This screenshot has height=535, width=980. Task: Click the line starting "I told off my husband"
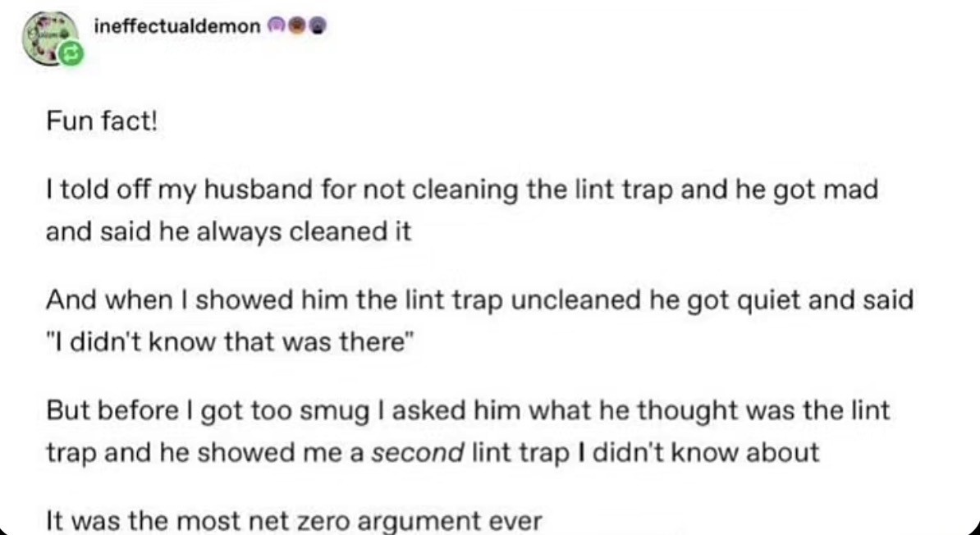pyautogui.click(x=461, y=190)
